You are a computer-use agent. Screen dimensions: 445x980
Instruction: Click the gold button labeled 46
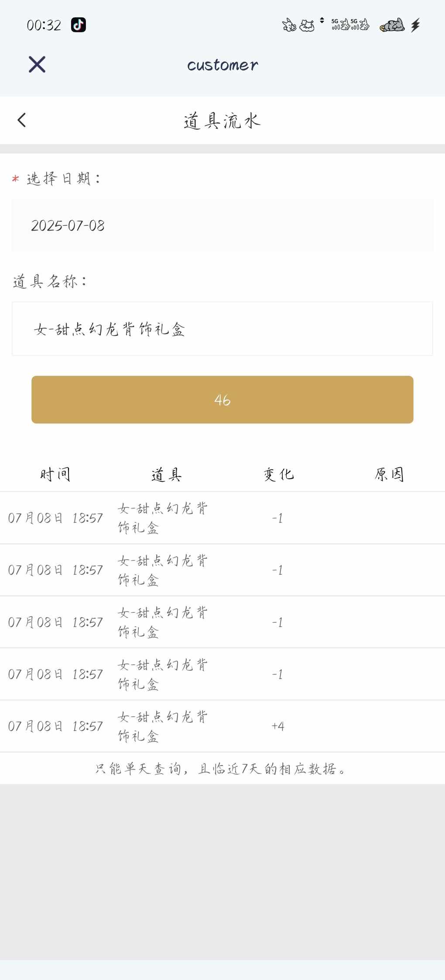coord(222,400)
